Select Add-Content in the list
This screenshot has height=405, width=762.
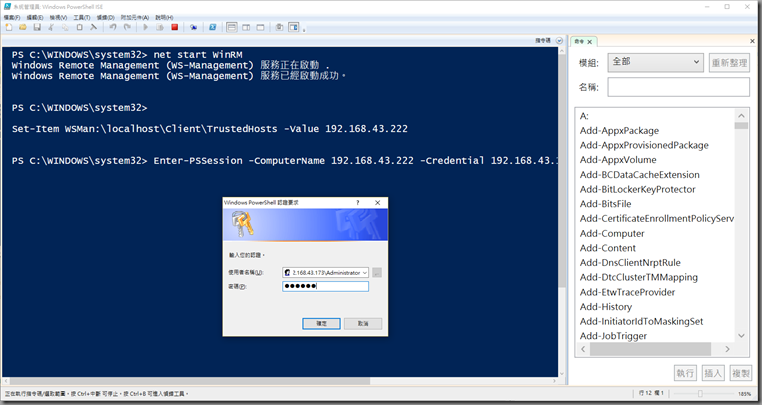point(607,248)
